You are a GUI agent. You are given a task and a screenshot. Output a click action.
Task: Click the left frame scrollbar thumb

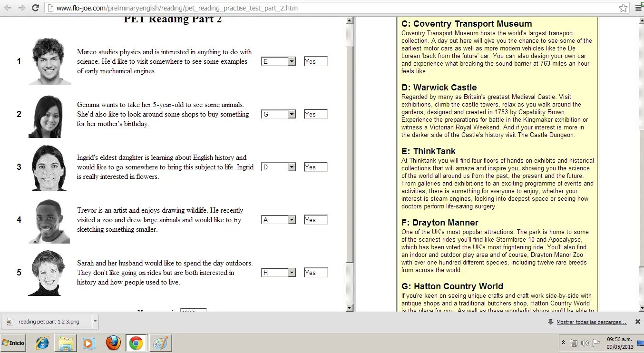click(350, 154)
